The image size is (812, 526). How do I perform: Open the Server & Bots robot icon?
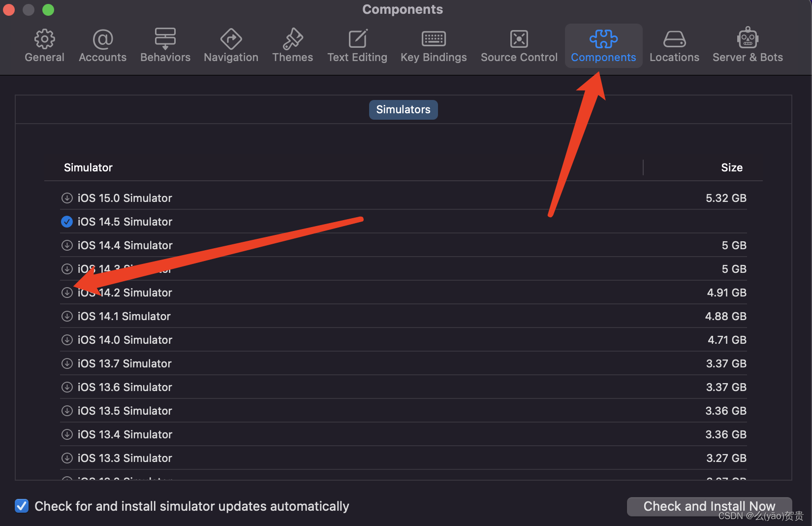click(748, 38)
